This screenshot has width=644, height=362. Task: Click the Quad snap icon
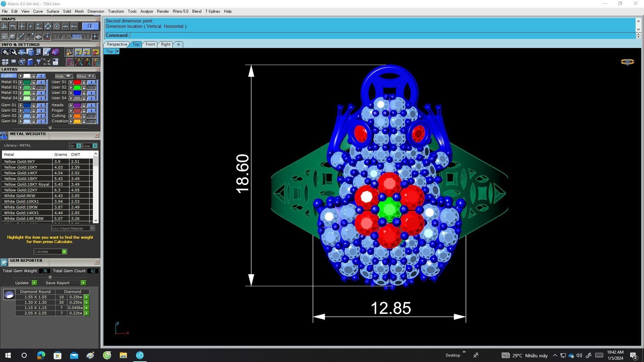pyautogui.click(x=48, y=26)
